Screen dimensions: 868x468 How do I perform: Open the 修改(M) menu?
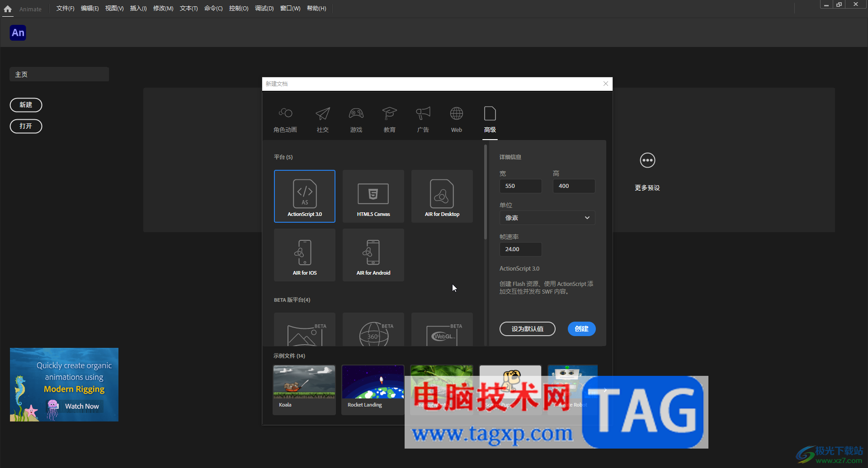tap(163, 9)
